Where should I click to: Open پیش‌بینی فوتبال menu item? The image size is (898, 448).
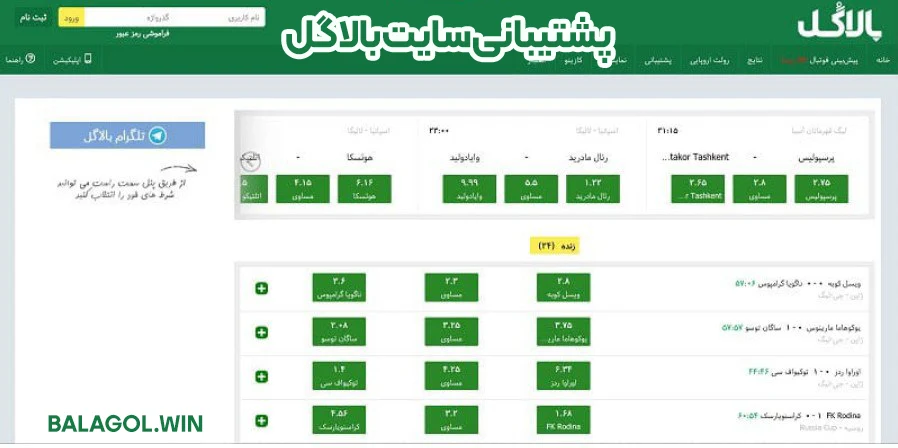tap(819, 60)
